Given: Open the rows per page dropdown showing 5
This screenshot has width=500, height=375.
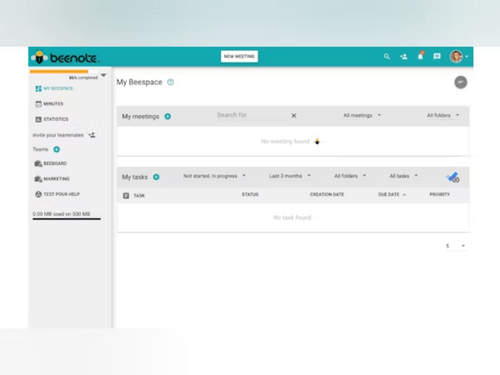Looking at the screenshot, I should (x=455, y=246).
